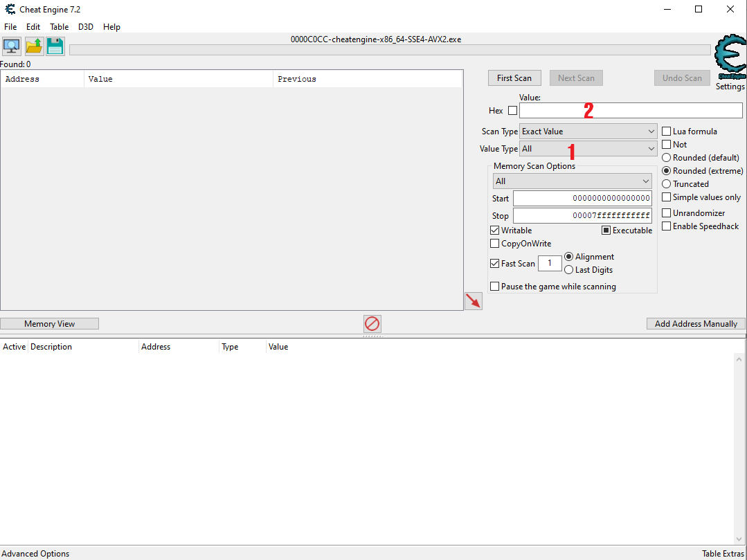This screenshot has height=560, width=747.
Task: Open the D3D menu
Action: [x=86, y=27]
